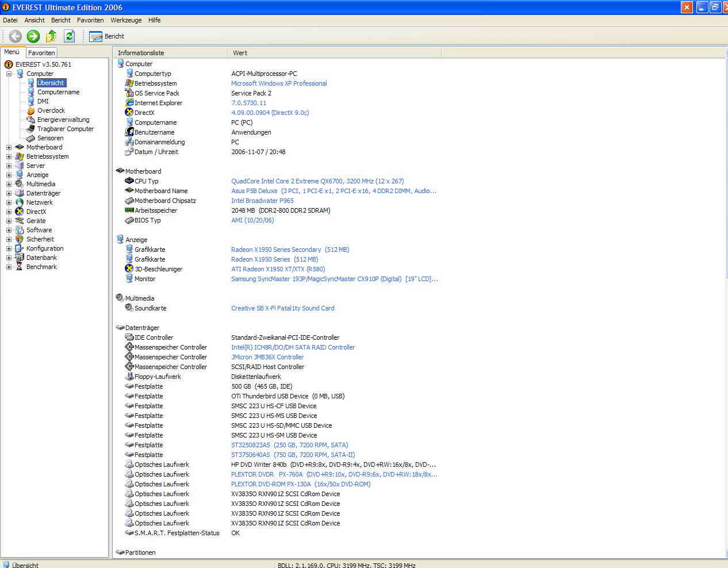This screenshot has height=568, width=728.
Task: Click the Datum / Uhrzeit icon
Action: coord(129,152)
